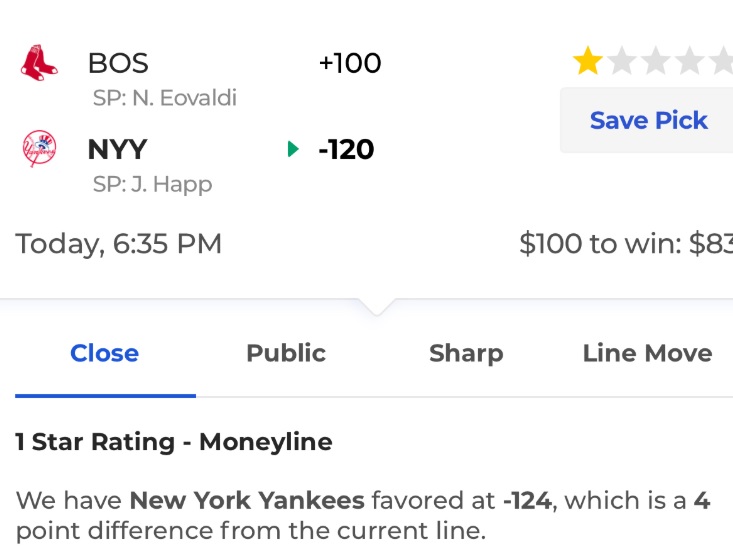Select the Close tab

pyautogui.click(x=105, y=353)
